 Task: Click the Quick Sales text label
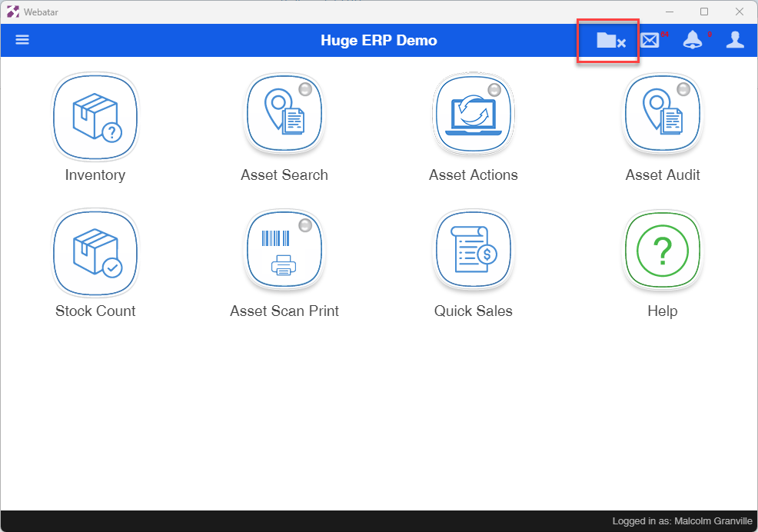[474, 311]
